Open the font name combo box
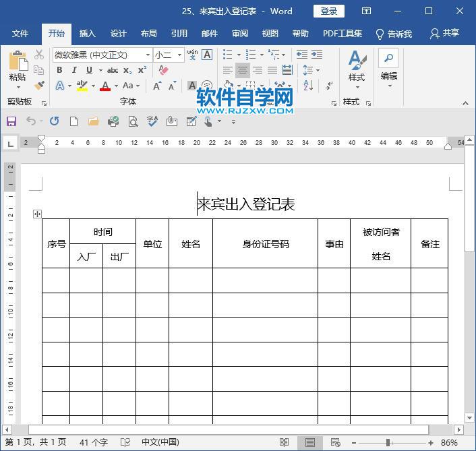 (x=102, y=55)
